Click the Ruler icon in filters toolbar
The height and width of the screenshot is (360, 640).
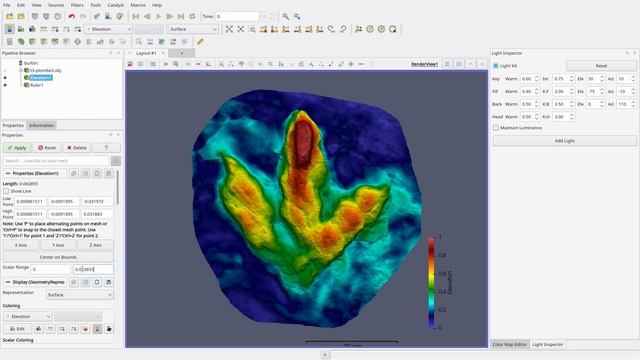(200, 42)
